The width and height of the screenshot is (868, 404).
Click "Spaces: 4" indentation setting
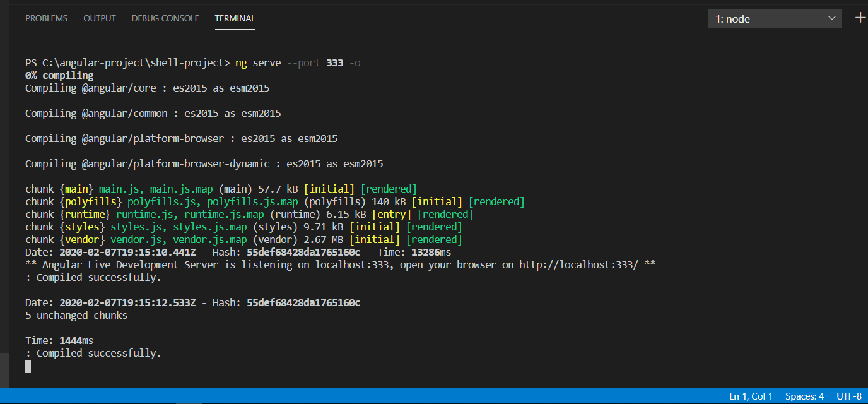pyautogui.click(x=804, y=396)
